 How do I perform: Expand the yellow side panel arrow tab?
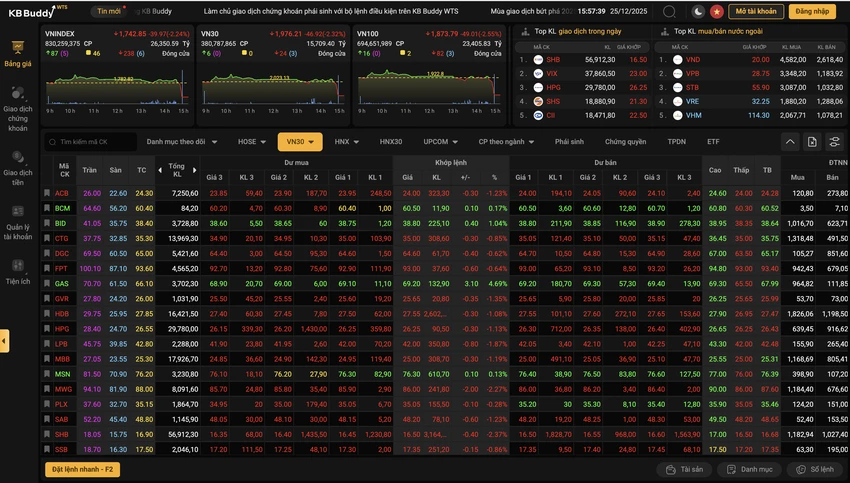coord(4,341)
